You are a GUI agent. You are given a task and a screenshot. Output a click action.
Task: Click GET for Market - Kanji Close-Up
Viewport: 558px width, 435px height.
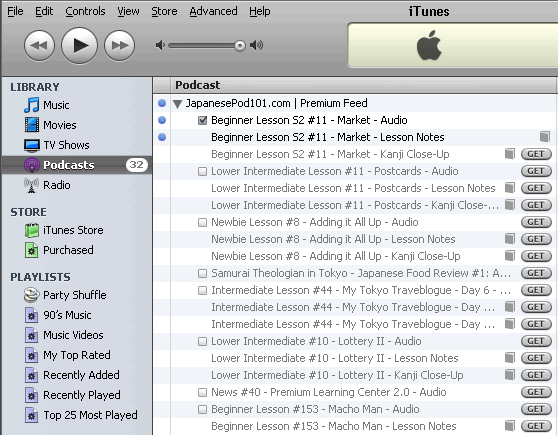tap(536, 154)
